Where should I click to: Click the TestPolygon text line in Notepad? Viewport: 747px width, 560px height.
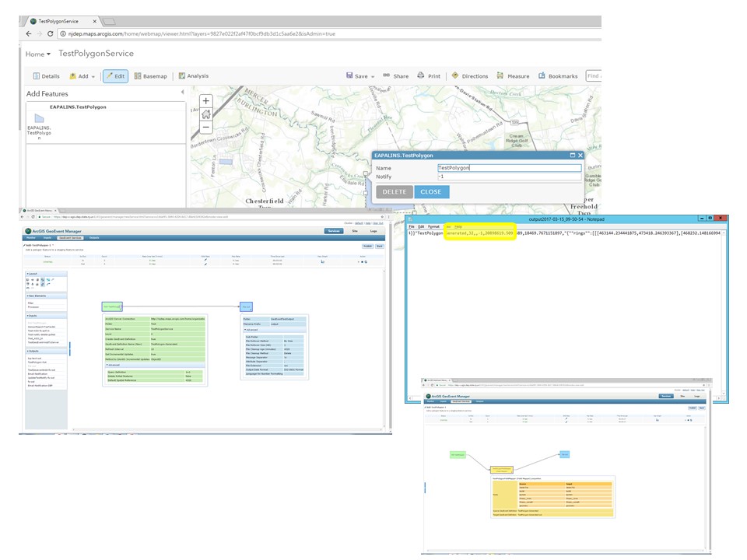565,233
